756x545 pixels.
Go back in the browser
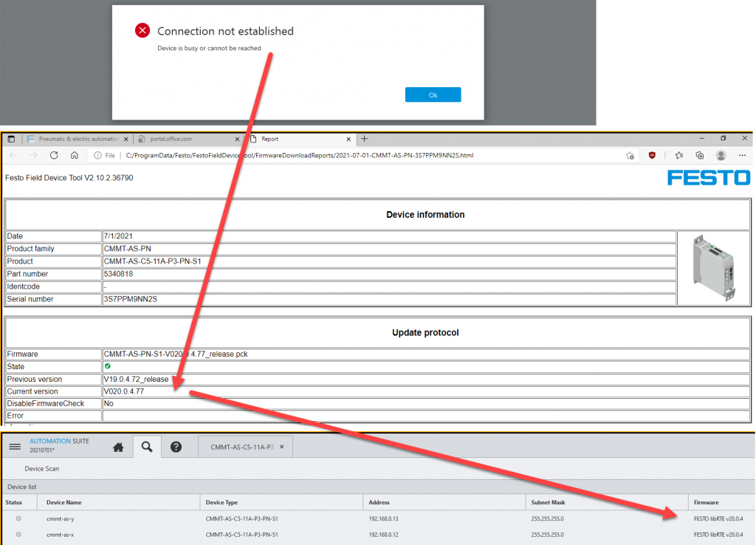[13, 155]
